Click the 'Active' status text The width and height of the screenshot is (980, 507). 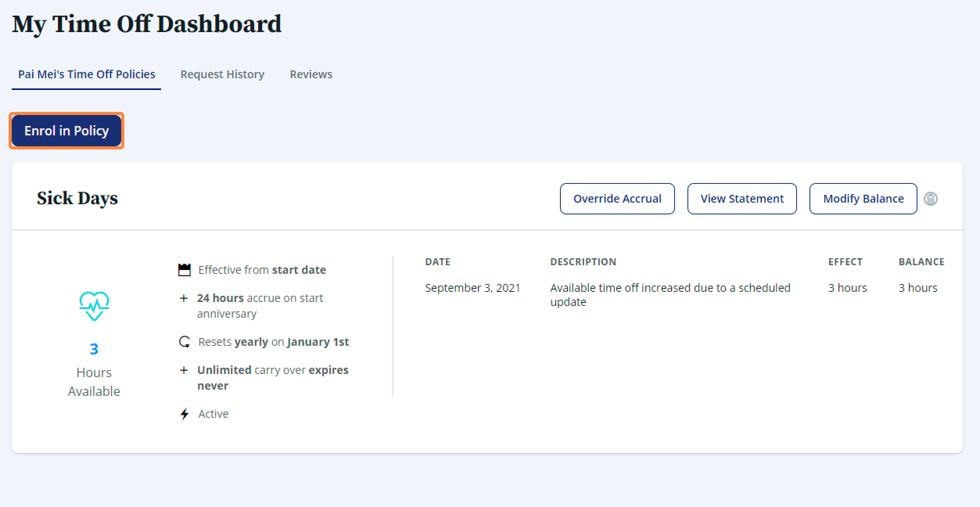(x=213, y=414)
